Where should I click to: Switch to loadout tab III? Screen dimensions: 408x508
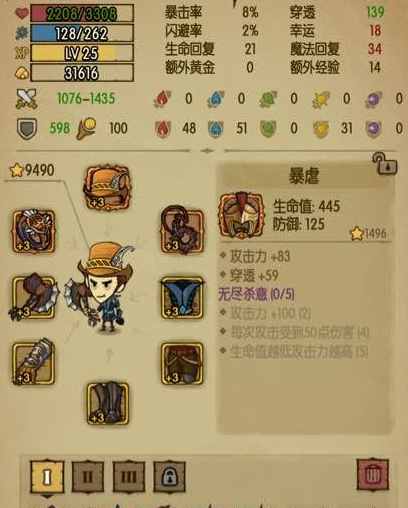tap(129, 477)
